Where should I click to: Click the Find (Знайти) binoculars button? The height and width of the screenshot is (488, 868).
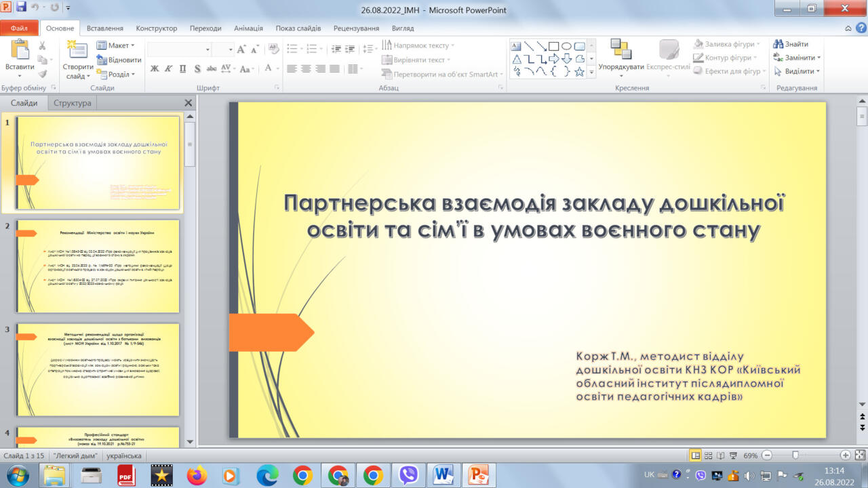coord(791,44)
